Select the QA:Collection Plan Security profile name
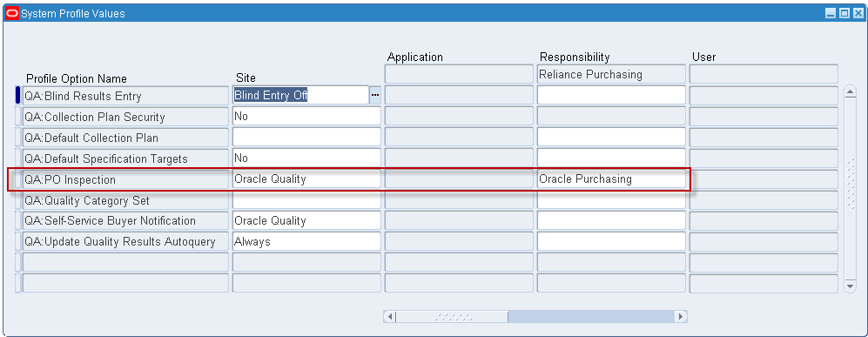Viewport: 868px width, 337px height. click(125, 117)
